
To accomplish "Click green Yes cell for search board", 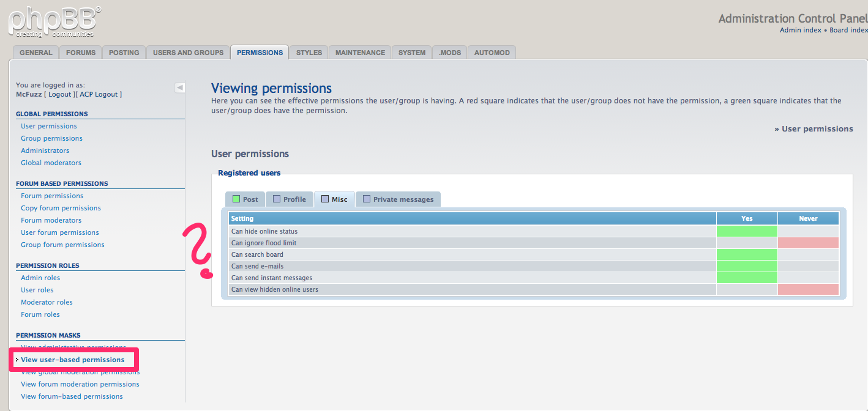I will pos(747,254).
